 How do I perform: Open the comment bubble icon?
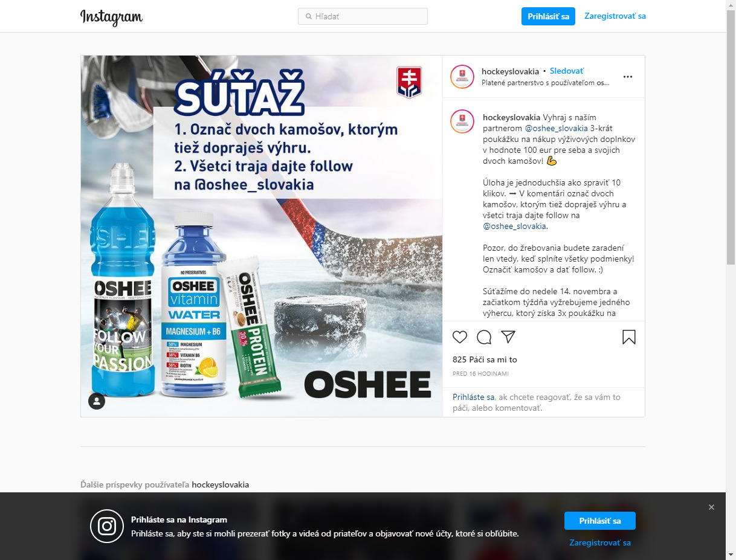[484, 337]
